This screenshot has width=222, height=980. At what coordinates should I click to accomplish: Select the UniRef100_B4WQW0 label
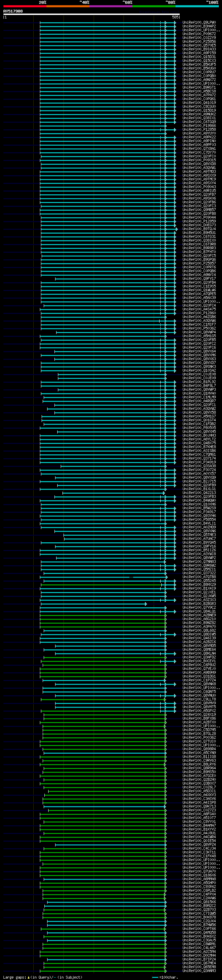199,501
